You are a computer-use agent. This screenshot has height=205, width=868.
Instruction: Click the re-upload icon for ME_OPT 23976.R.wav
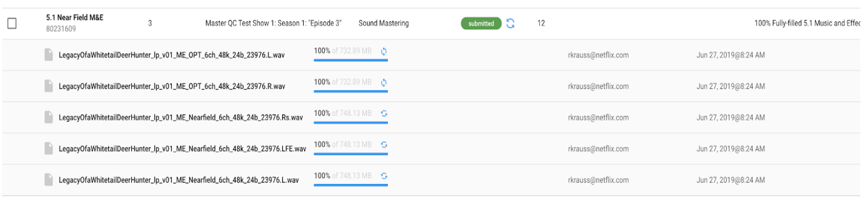(384, 83)
